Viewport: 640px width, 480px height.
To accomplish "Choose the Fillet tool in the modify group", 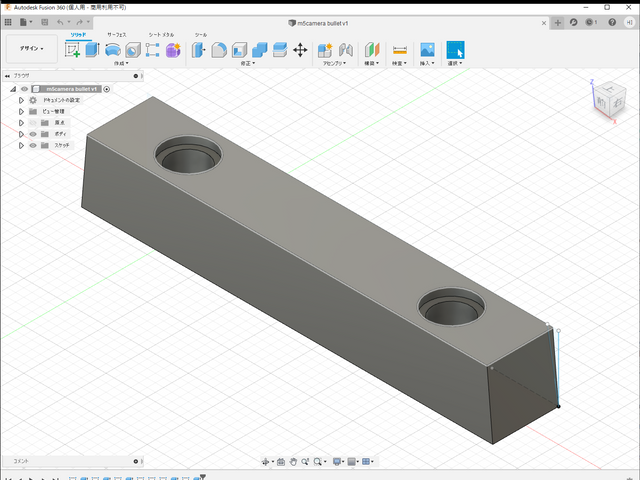I will pyautogui.click(x=219, y=49).
